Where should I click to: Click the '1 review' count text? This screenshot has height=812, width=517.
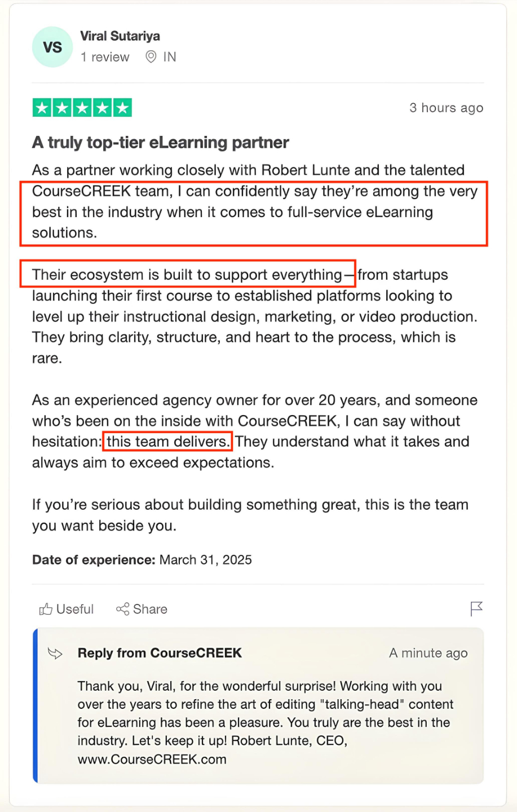tap(105, 57)
